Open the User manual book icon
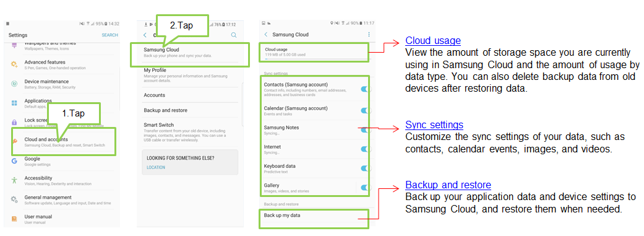The image size is (644, 236). pos(14,219)
